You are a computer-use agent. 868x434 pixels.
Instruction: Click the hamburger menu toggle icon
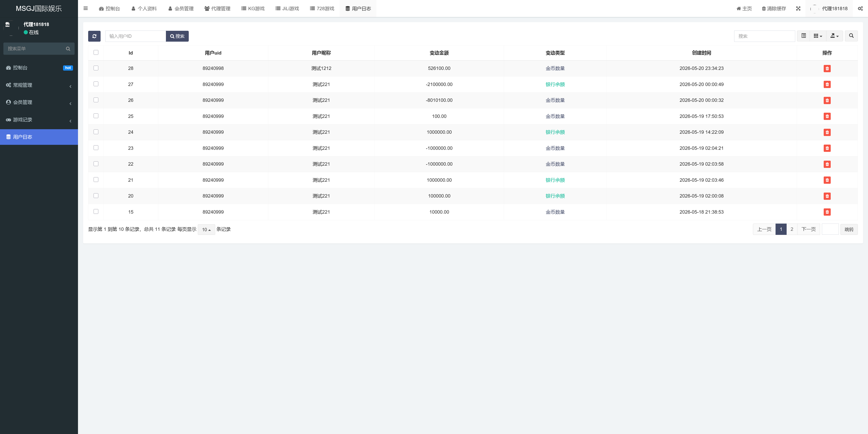pos(86,8)
